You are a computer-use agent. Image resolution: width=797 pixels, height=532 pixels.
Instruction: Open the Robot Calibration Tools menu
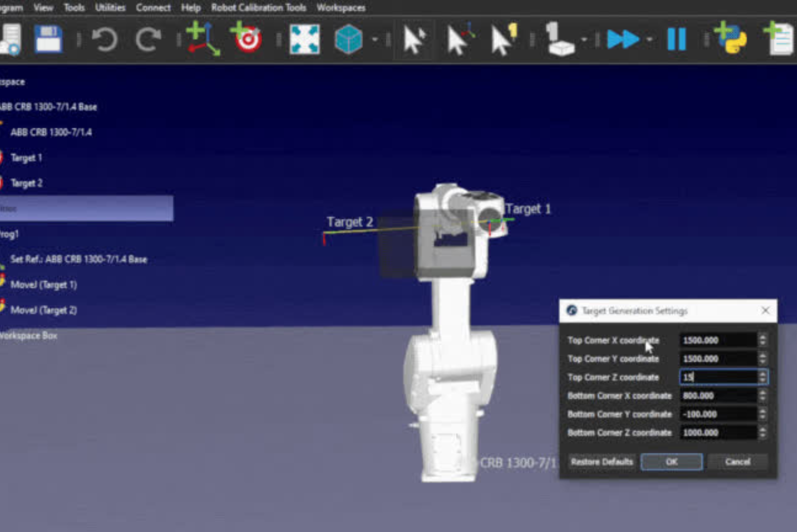click(x=259, y=8)
